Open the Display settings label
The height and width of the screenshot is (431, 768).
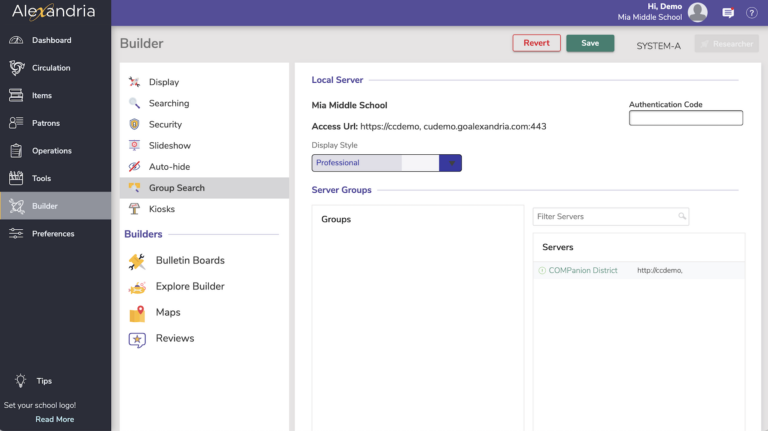point(164,82)
